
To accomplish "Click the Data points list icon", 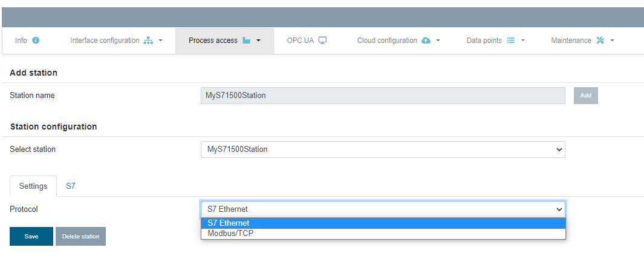I will tap(511, 41).
